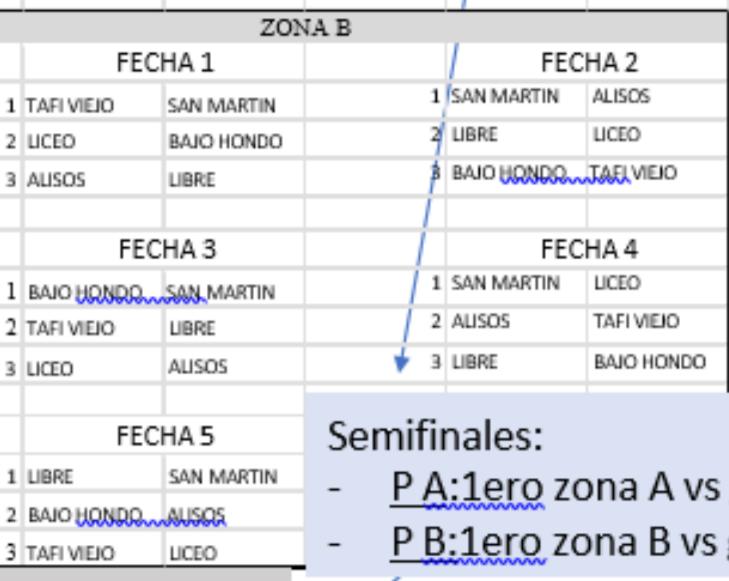
Task: Click the 'P A:1ero zona A vs' line
Action: coord(556,488)
